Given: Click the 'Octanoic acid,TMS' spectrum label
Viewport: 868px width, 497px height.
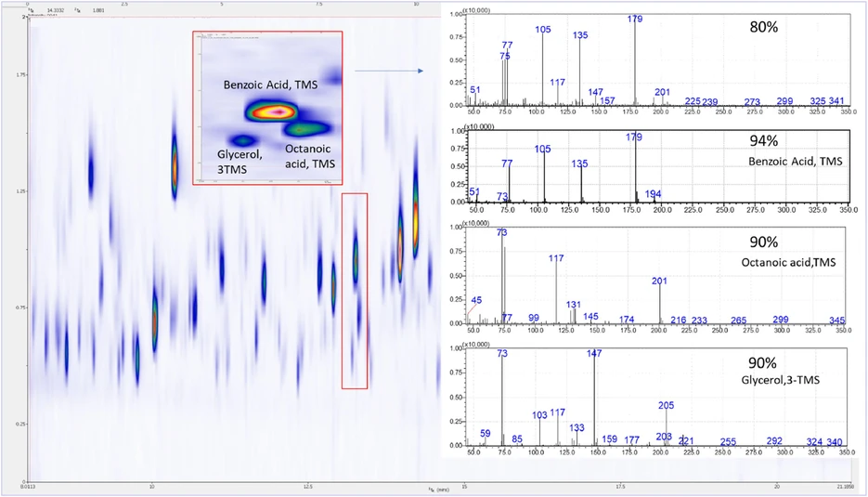Looking at the screenshot, I should (788, 262).
